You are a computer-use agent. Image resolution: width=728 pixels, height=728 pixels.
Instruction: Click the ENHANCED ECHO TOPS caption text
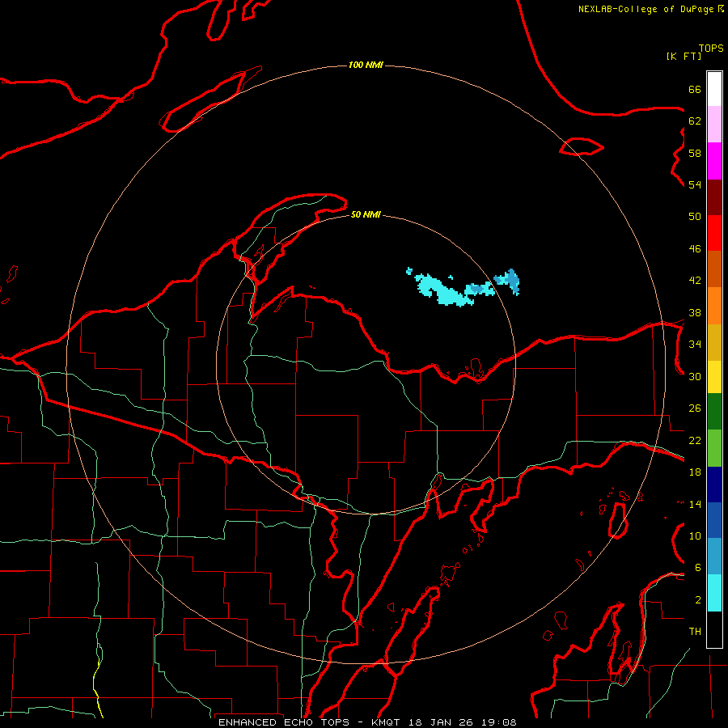click(x=284, y=722)
